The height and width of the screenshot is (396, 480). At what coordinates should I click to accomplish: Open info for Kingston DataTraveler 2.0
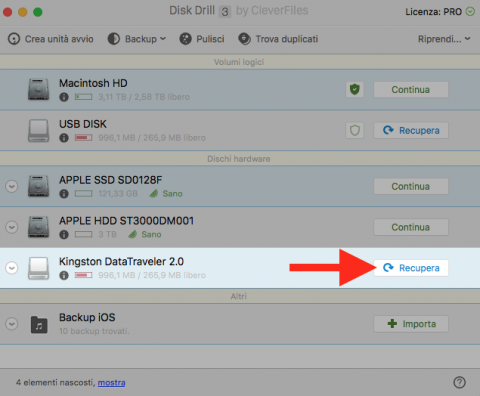click(64, 275)
